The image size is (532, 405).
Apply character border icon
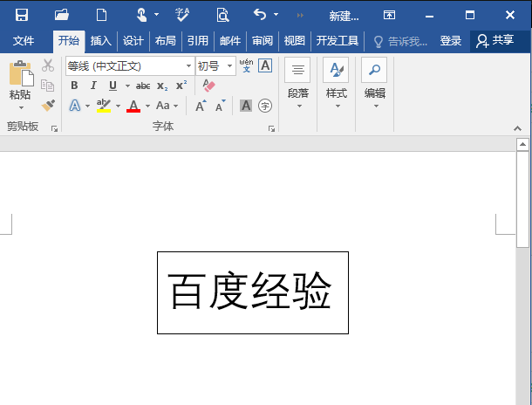click(265, 65)
